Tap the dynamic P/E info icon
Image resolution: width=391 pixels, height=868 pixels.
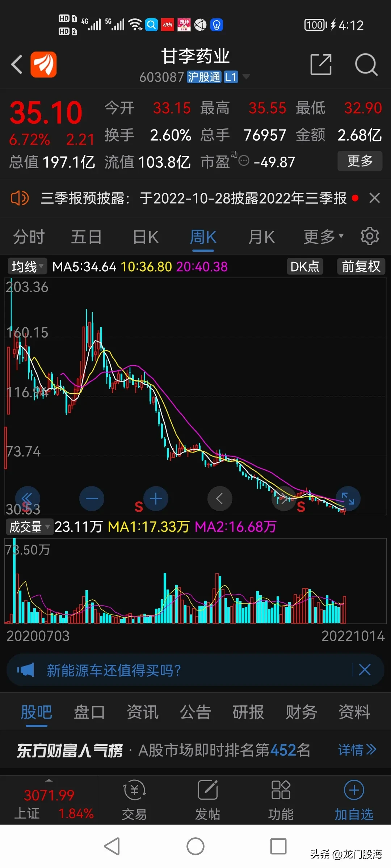[244, 160]
